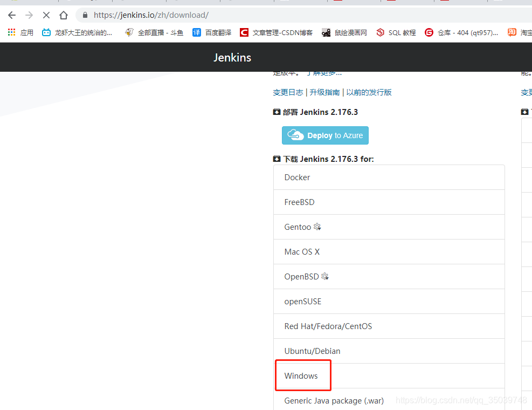Select the Ubuntu/Debian download option
The image size is (532, 410).
pos(389,351)
